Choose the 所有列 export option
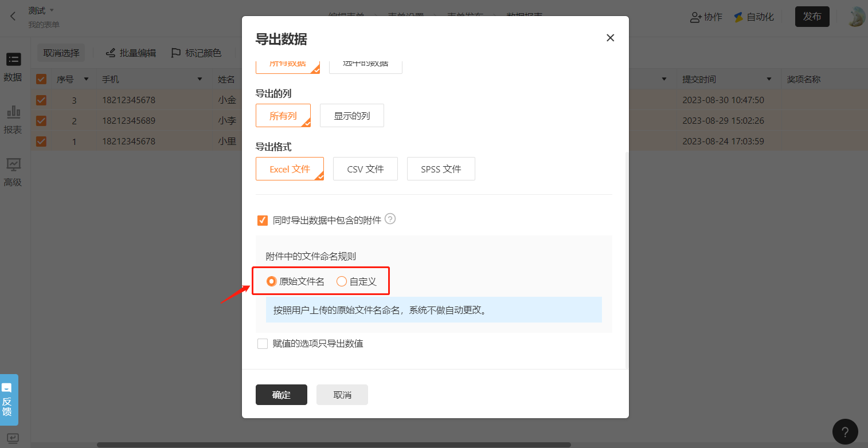The image size is (868, 448). 283,116
